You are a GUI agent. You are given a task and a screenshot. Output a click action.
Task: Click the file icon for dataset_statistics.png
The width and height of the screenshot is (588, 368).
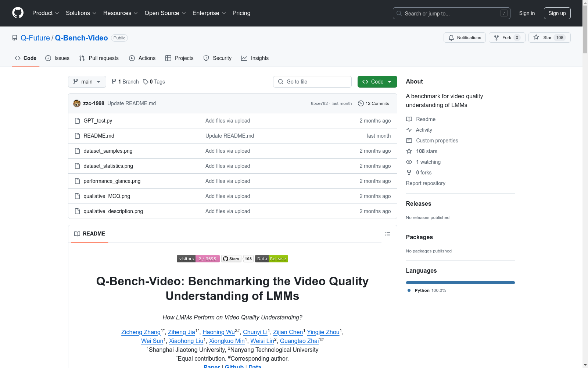coord(77,166)
